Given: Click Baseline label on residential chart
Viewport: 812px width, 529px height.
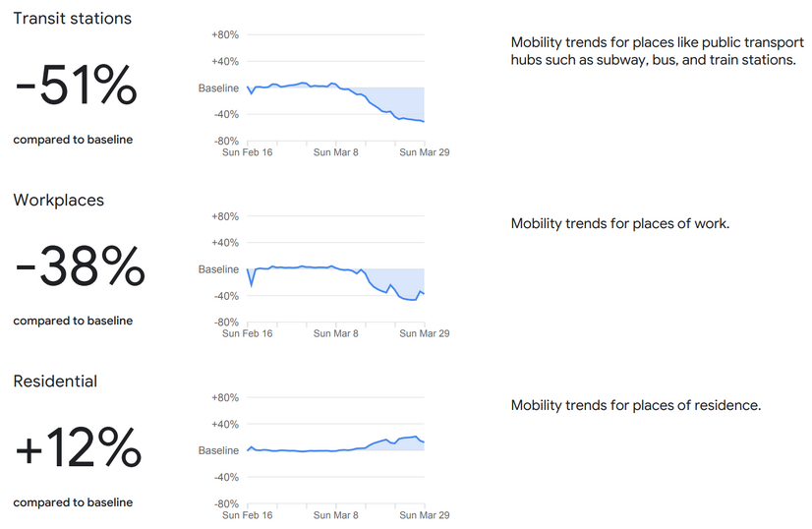Looking at the screenshot, I should pyautogui.click(x=218, y=450).
